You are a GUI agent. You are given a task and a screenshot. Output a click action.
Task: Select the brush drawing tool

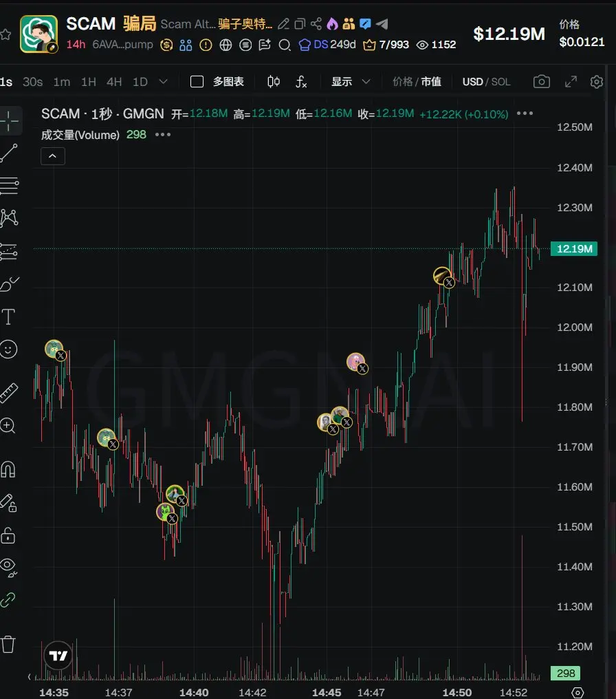[9, 283]
